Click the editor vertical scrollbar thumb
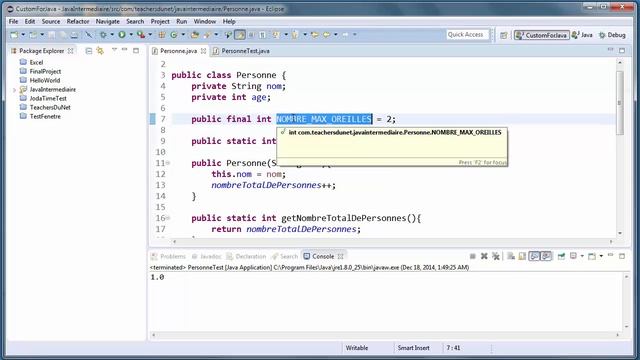Image resolution: width=640 pixels, height=360 pixels. [620, 102]
